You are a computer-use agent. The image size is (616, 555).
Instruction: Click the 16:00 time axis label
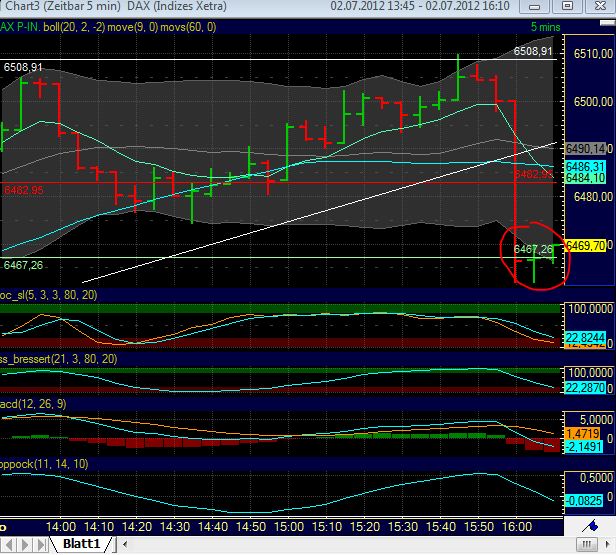517,527
